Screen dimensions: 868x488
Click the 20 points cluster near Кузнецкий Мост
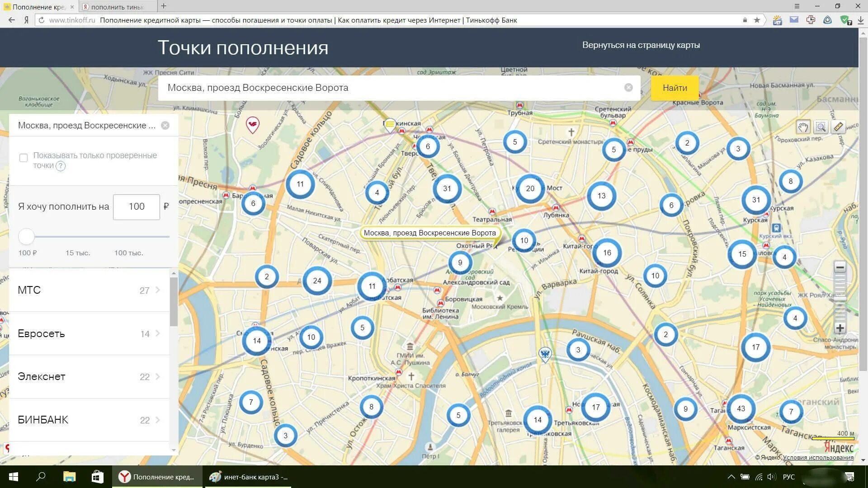(x=530, y=188)
